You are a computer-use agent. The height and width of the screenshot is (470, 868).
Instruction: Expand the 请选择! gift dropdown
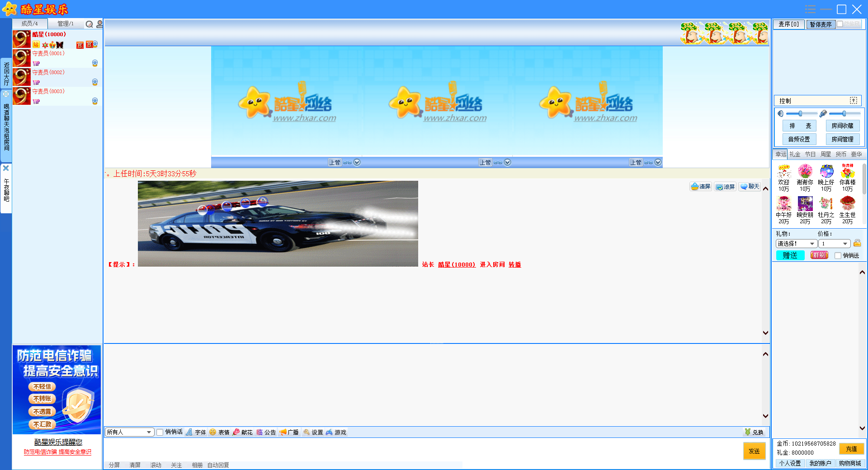pos(796,244)
